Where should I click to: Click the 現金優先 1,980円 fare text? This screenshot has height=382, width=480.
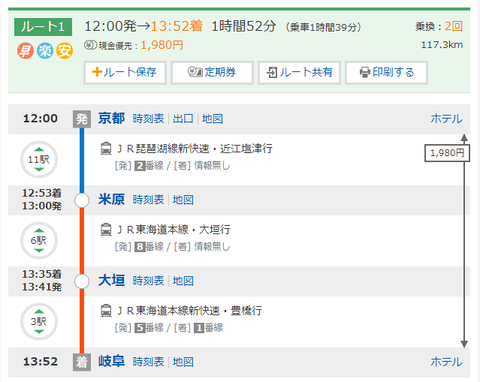(x=141, y=45)
